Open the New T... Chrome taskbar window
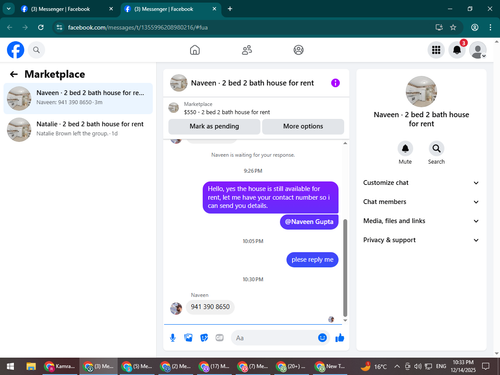The height and width of the screenshot is (375, 500). point(330,367)
